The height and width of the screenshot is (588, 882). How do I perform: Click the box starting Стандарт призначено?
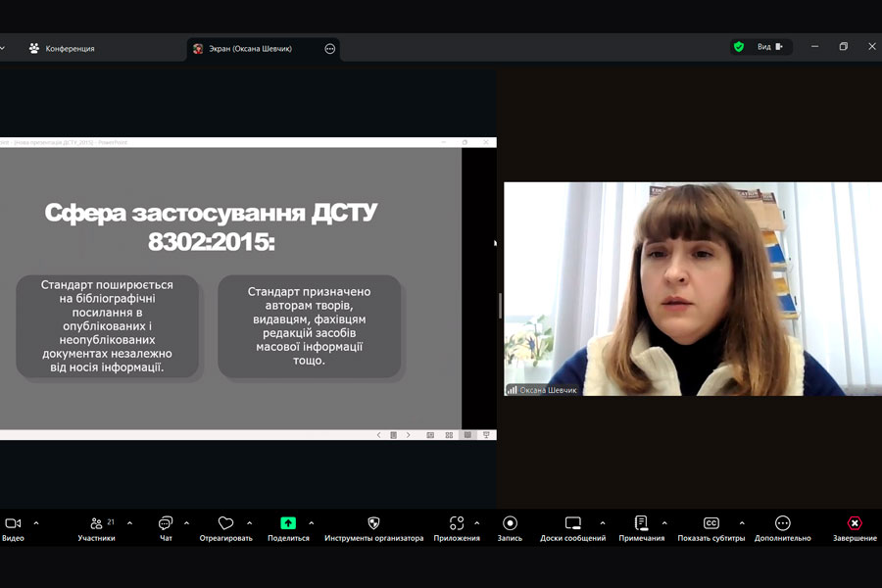tap(310, 325)
